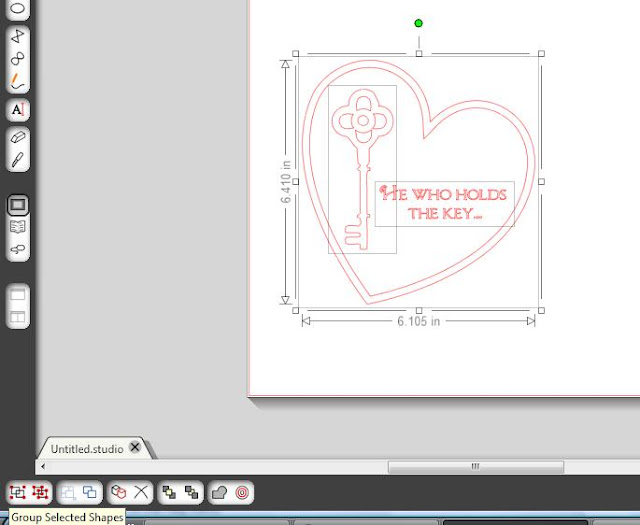The width and height of the screenshot is (640, 525).
Task: Click the top-left selection resize handle
Action: pyautogui.click(x=296, y=53)
